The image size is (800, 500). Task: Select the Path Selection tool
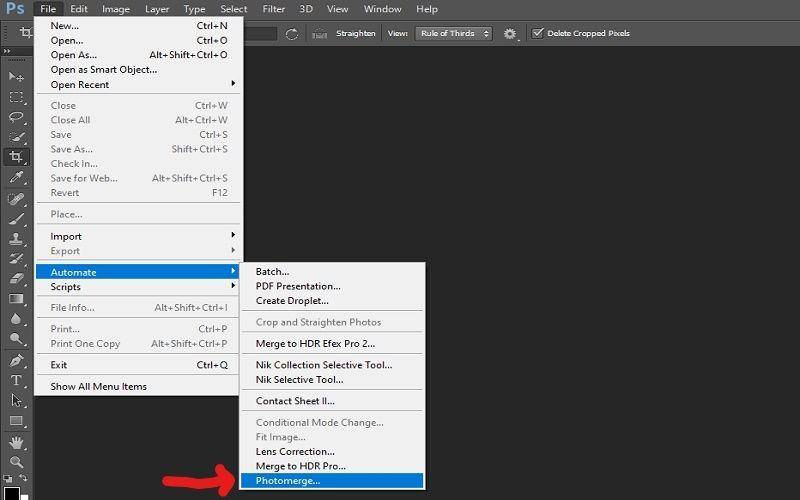(16, 401)
